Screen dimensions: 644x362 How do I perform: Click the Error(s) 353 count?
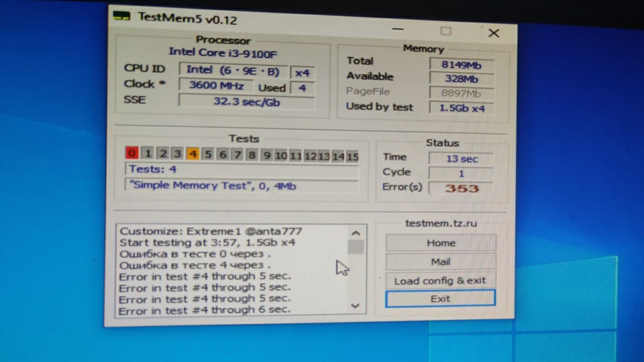click(461, 188)
